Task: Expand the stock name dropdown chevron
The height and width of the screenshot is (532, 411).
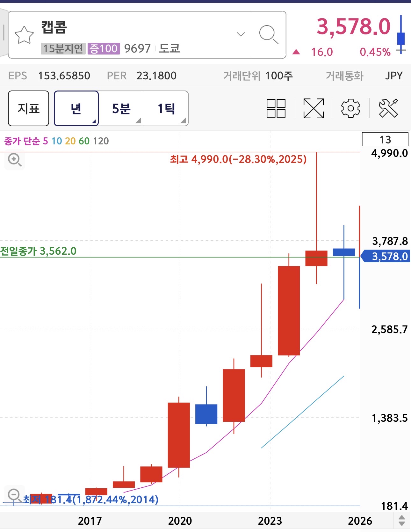Action: click(x=241, y=34)
